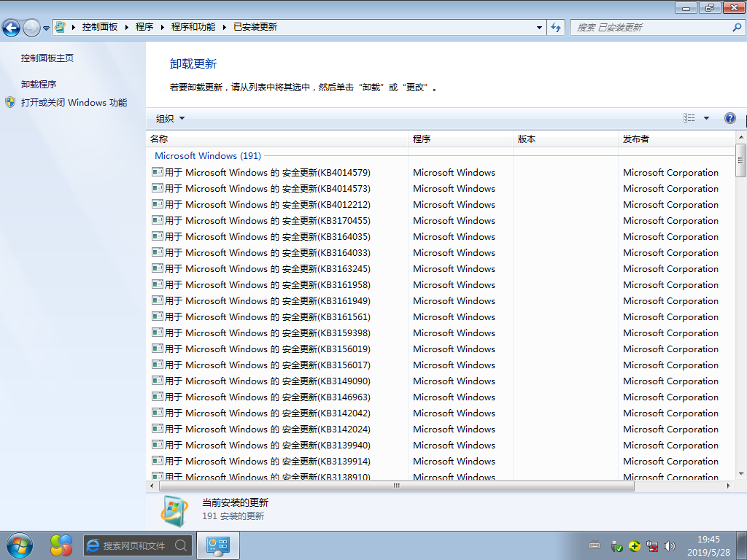Open more view options dropdown arrow
Viewport: 747px width, 560px height.
706,118
